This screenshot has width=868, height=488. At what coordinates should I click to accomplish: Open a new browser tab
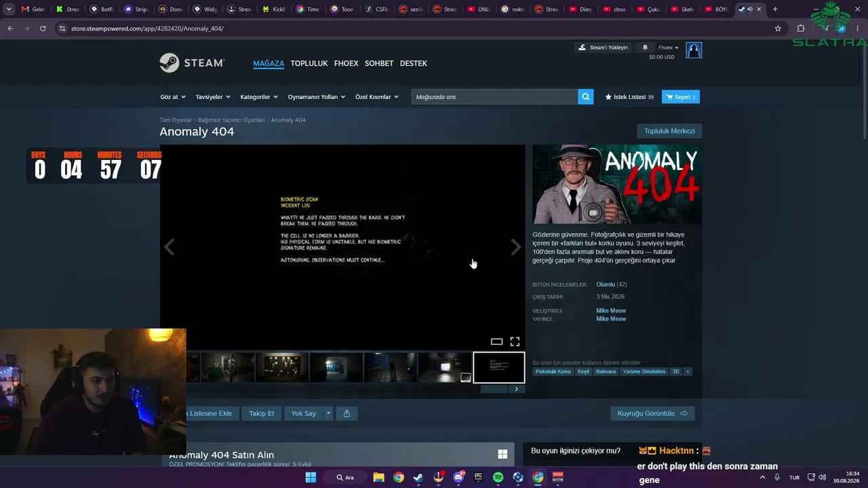click(775, 9)
